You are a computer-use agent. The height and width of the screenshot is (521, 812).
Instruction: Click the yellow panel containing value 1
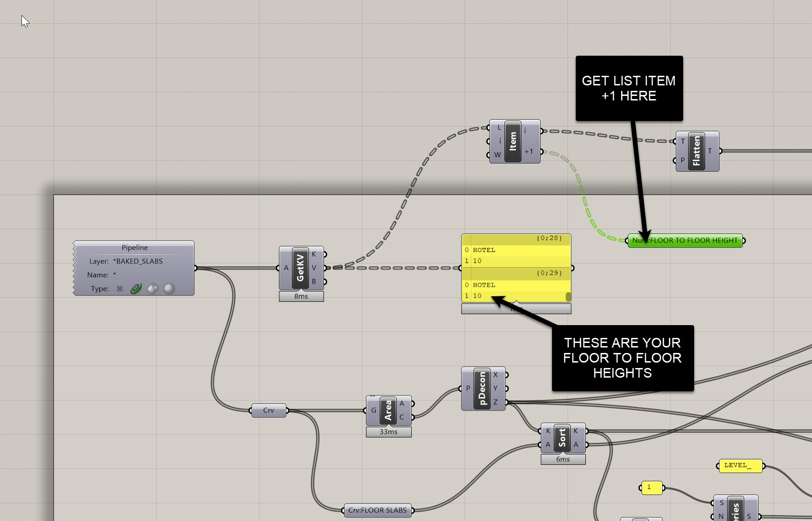tap(651, 487)
